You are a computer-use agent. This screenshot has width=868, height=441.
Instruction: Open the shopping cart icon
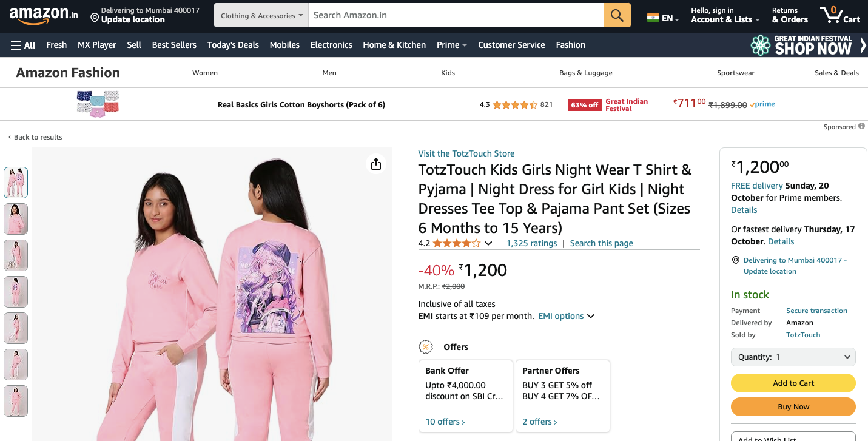[839, 15]
